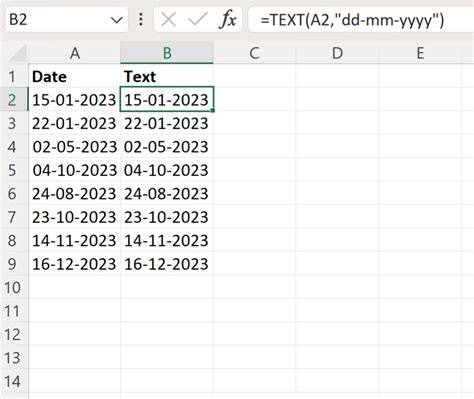Click the Cancel X icon in formula bar
The image size is (474, 399).
click(x=168, y=20)
